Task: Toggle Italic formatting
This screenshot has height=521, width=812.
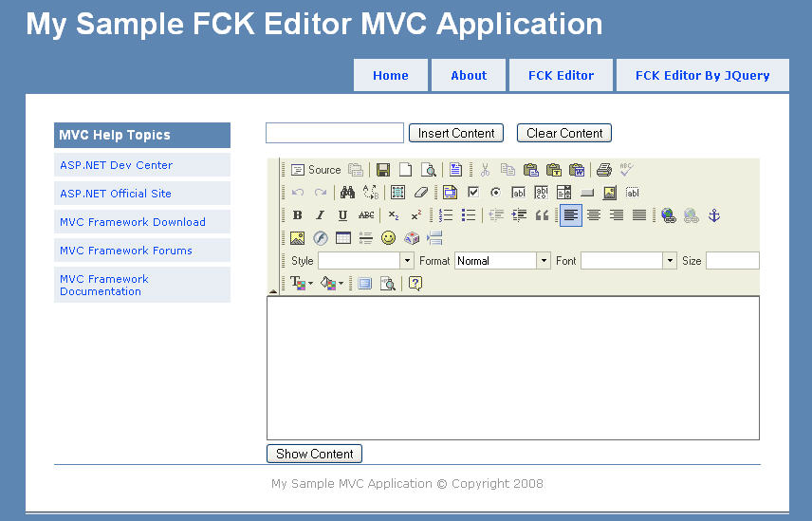Action: [x=320, y=215]
